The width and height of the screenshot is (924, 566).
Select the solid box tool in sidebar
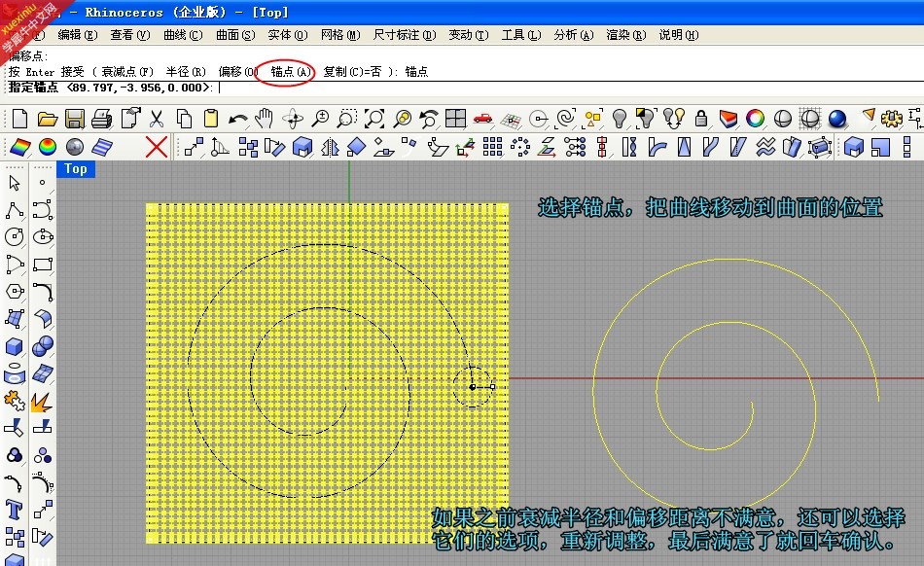[x=15, y=345]
